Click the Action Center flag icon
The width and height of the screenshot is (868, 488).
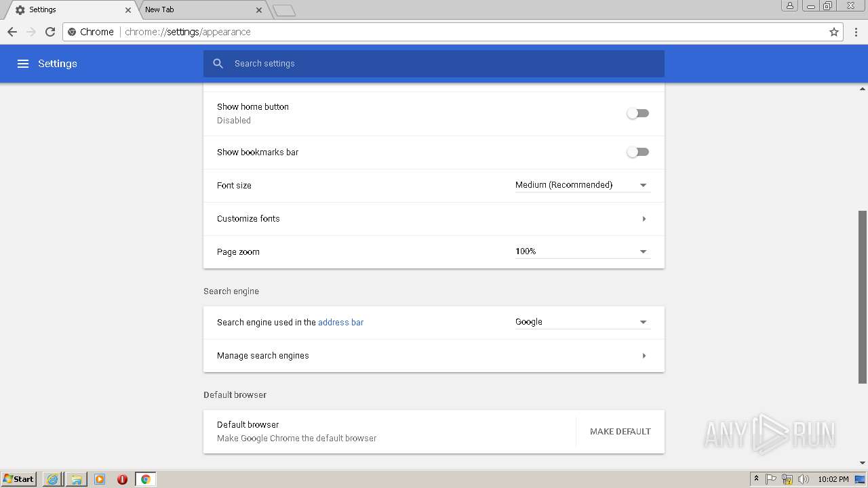771,479
